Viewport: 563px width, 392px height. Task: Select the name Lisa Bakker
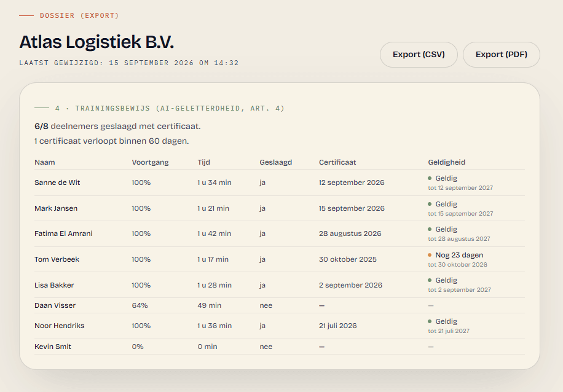tap(54, 285)
